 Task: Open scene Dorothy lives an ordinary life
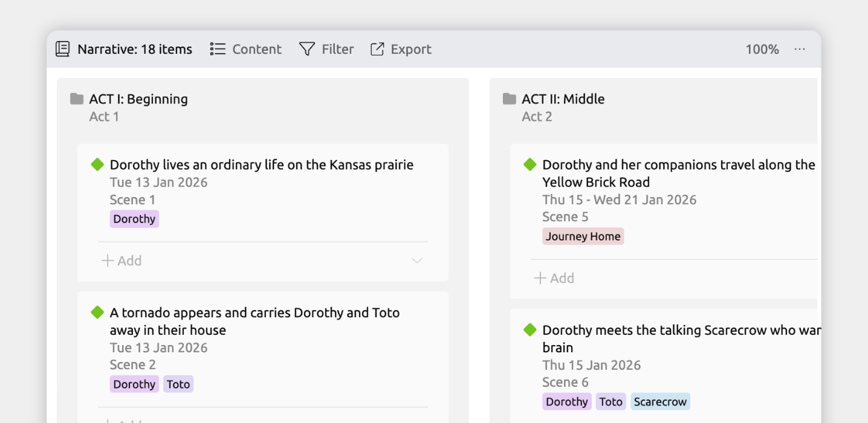pos(262,165)
